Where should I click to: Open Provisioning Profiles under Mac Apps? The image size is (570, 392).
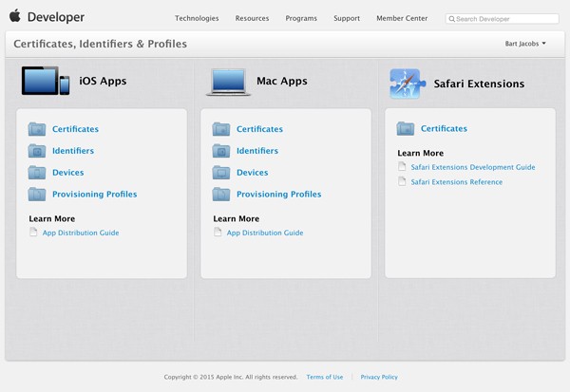pos(278,195)
